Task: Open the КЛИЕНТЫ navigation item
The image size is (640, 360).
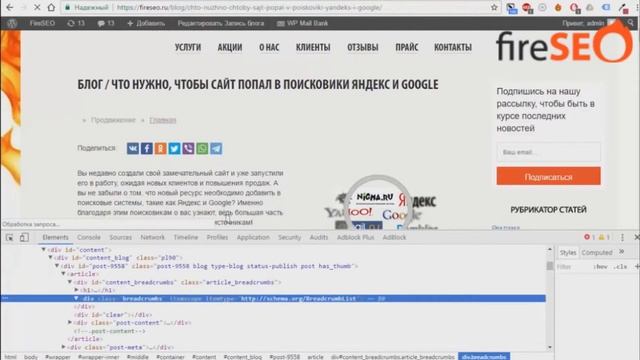Action: click(x=313, y=47)
